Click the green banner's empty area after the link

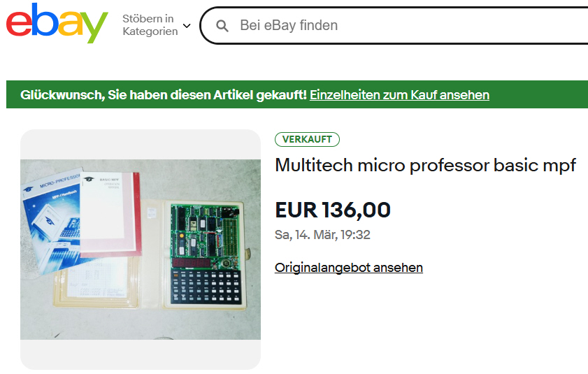[x=538, y=94]
